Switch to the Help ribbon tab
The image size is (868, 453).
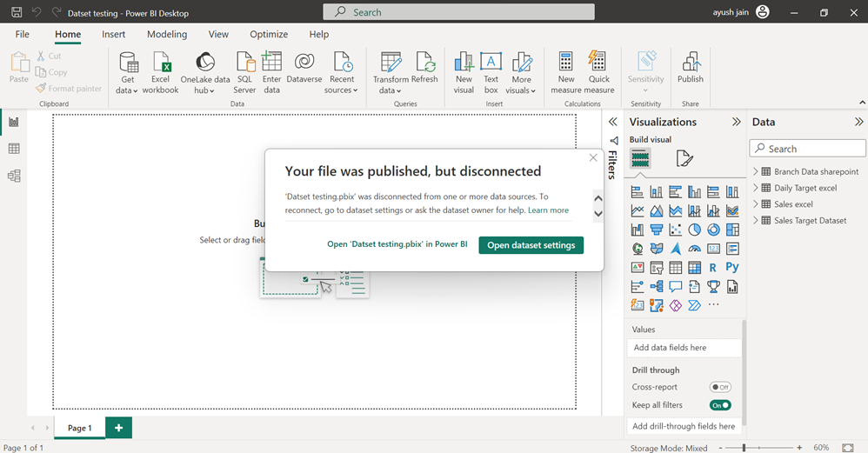click(319, 34)
